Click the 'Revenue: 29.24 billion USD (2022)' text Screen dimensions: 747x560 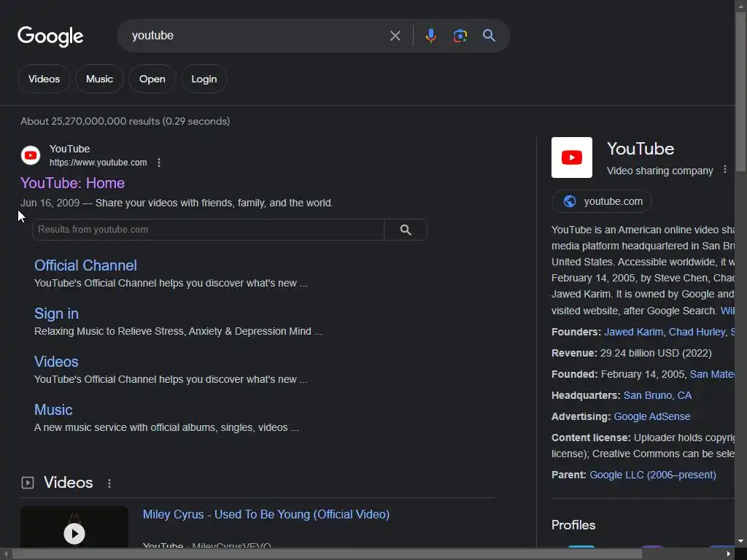tap(631, 353)
